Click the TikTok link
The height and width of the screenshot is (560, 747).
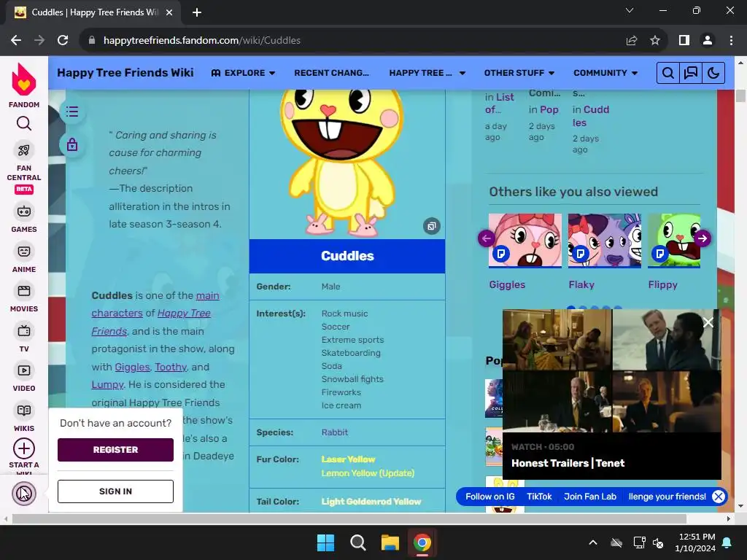tap(539, 497)
